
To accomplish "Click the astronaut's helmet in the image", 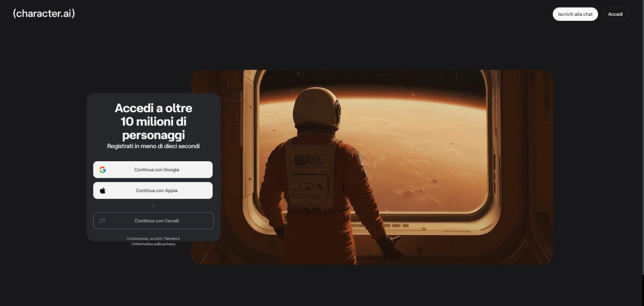I will 317,107.
